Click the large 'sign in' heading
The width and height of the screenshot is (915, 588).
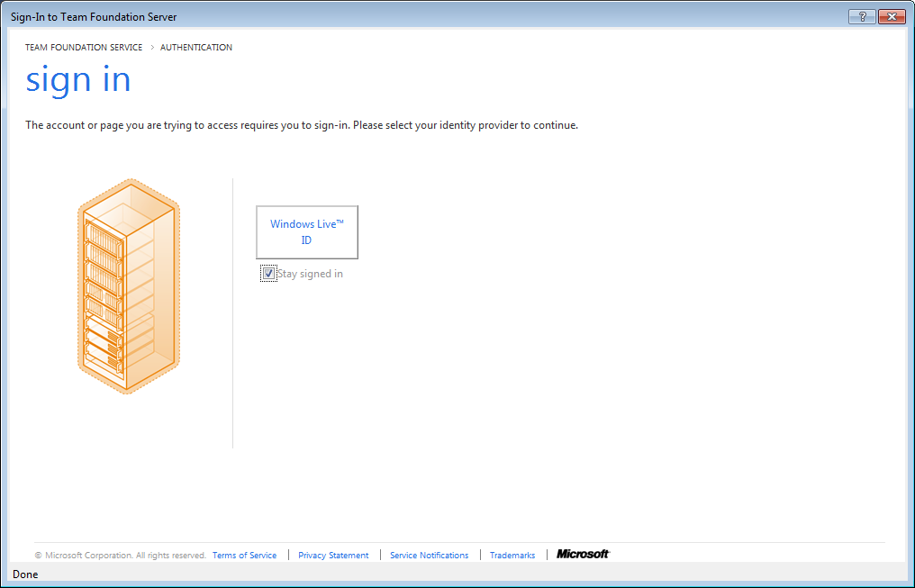point(78,80)
